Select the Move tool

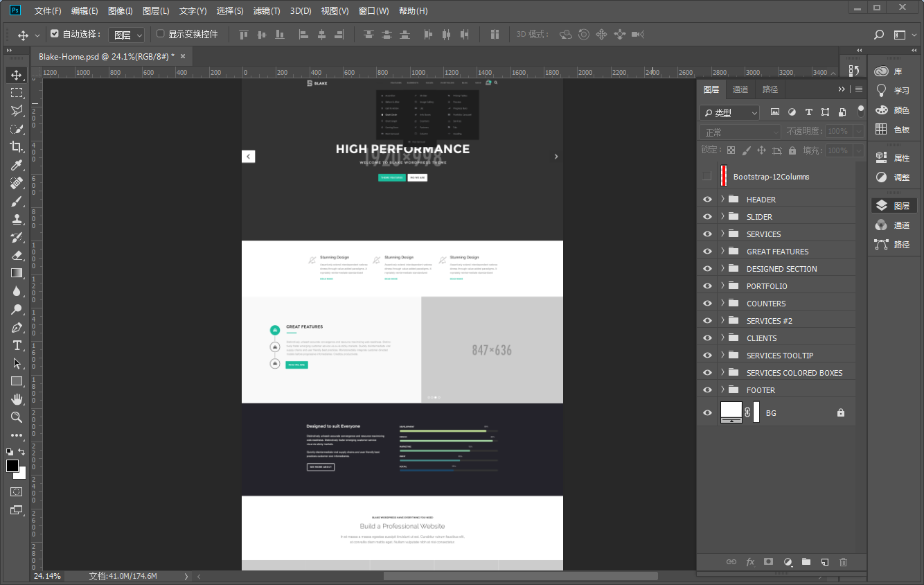point(17,75)
